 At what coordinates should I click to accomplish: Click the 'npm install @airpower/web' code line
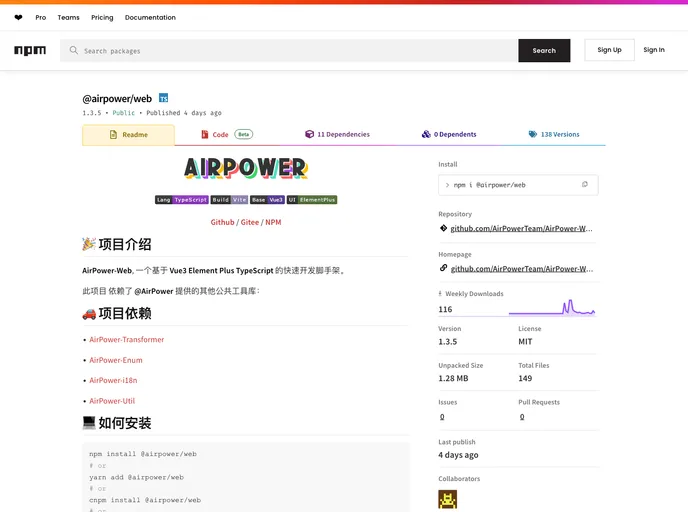pyautogui.click(x=143, y=454)
